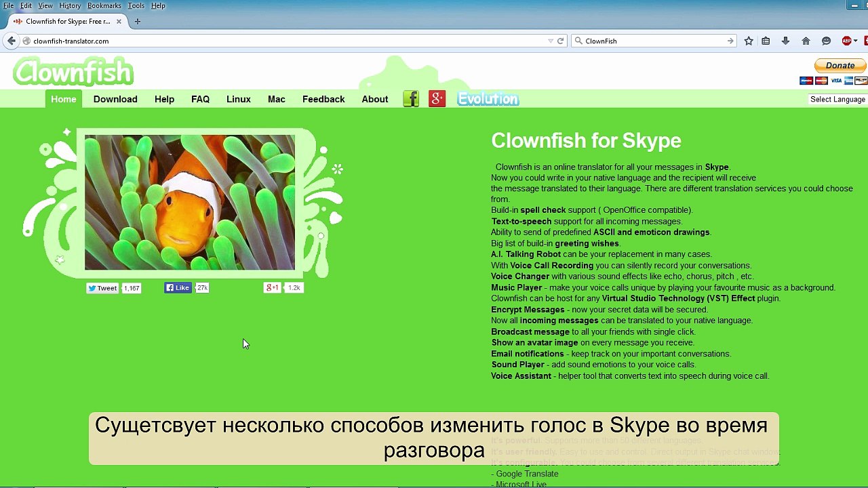Open the Tools menu
The width and height of the screenshot is (868, 488).
[136, 5]
